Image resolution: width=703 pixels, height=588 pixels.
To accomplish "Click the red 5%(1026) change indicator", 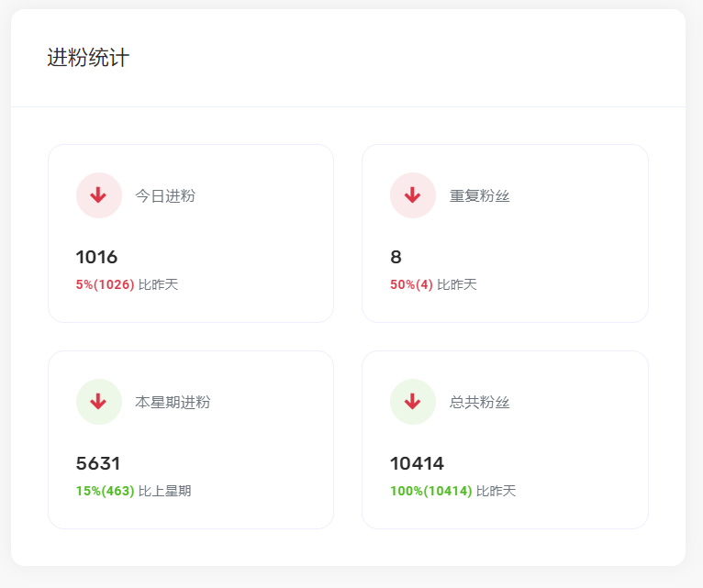I will click(105, 284).
